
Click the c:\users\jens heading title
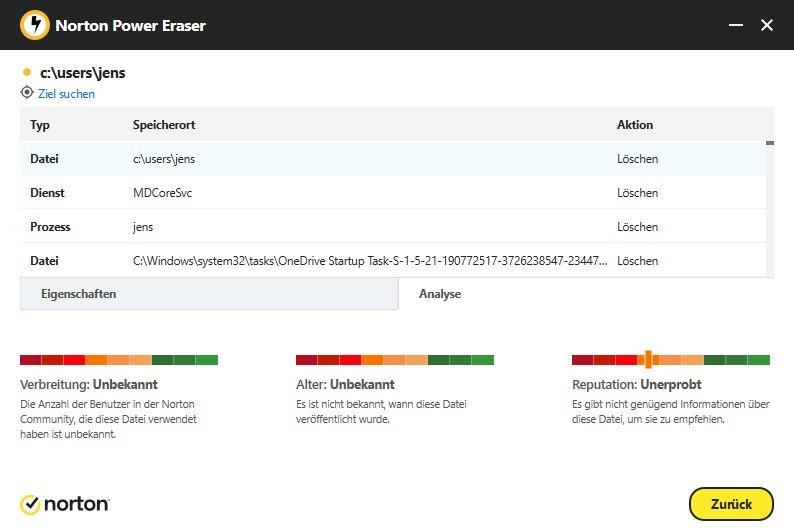pyautogui.click(x=83, y=73)
